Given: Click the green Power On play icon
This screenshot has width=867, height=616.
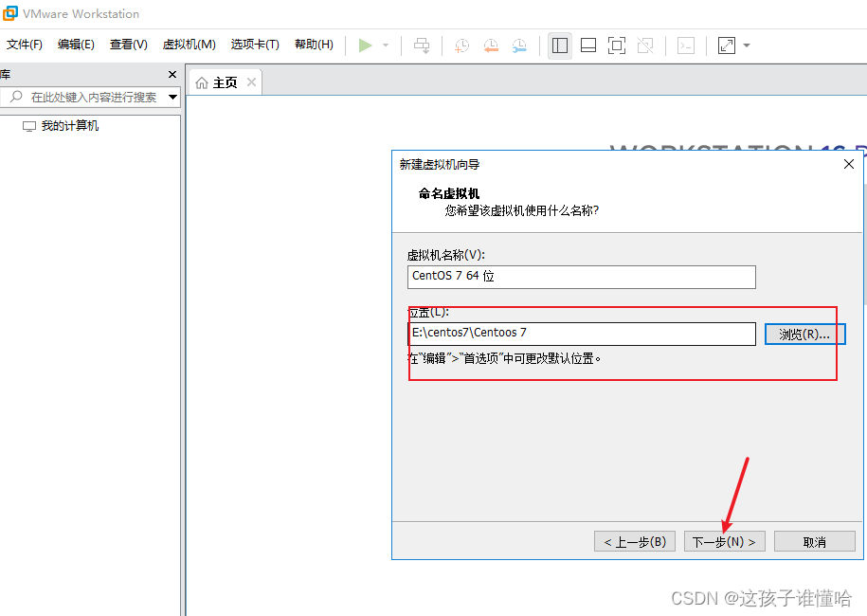Looking at the screenshot, I should [x=365, y=45].
